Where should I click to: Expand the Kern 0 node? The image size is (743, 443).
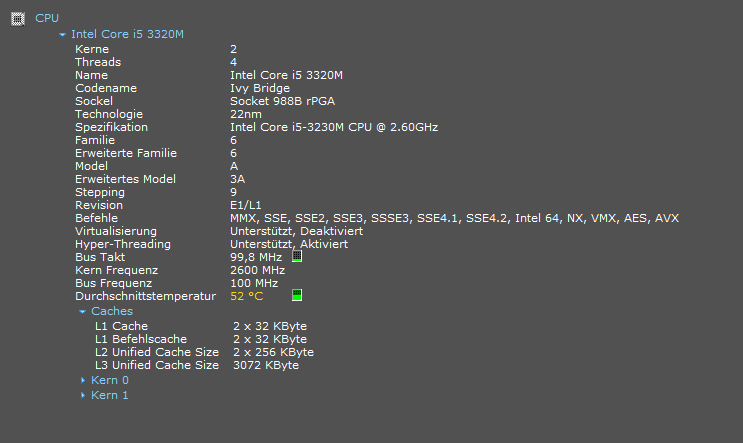(83, 380)
